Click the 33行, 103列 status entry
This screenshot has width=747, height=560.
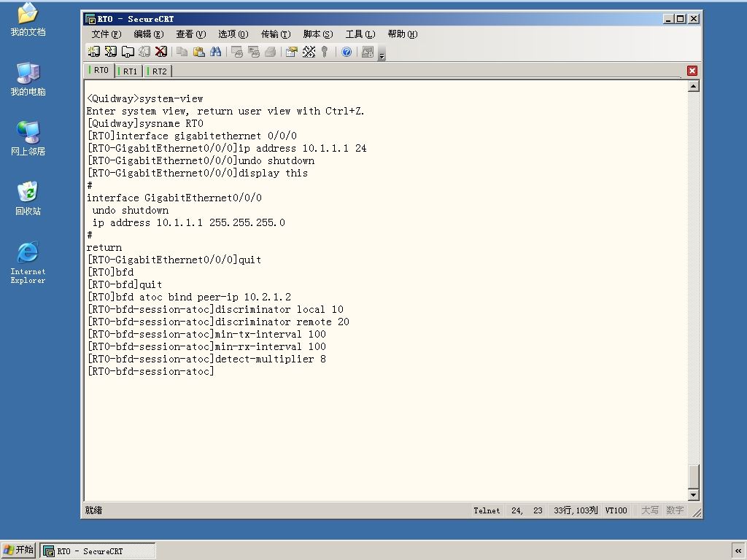click(x=576, y=510)
